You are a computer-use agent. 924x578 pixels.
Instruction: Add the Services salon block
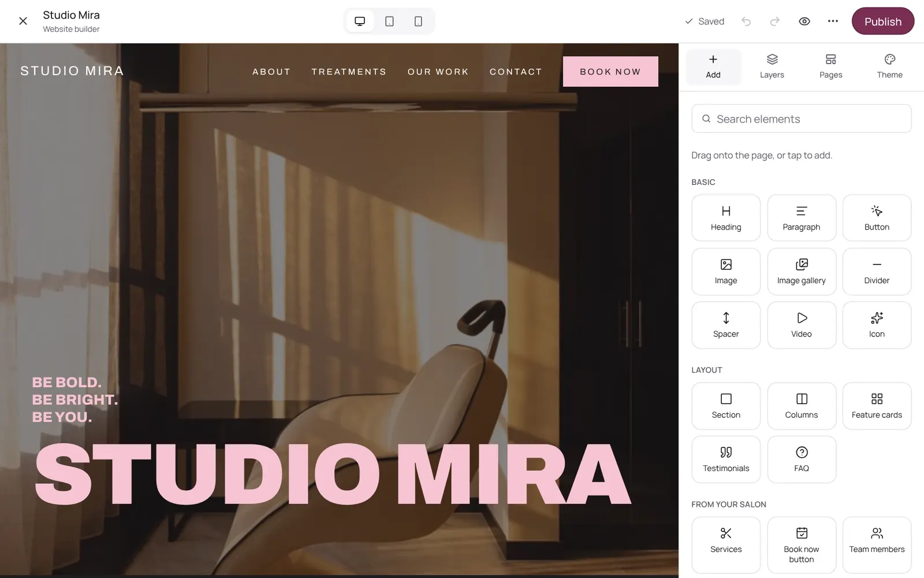click(x=726, y=545)
